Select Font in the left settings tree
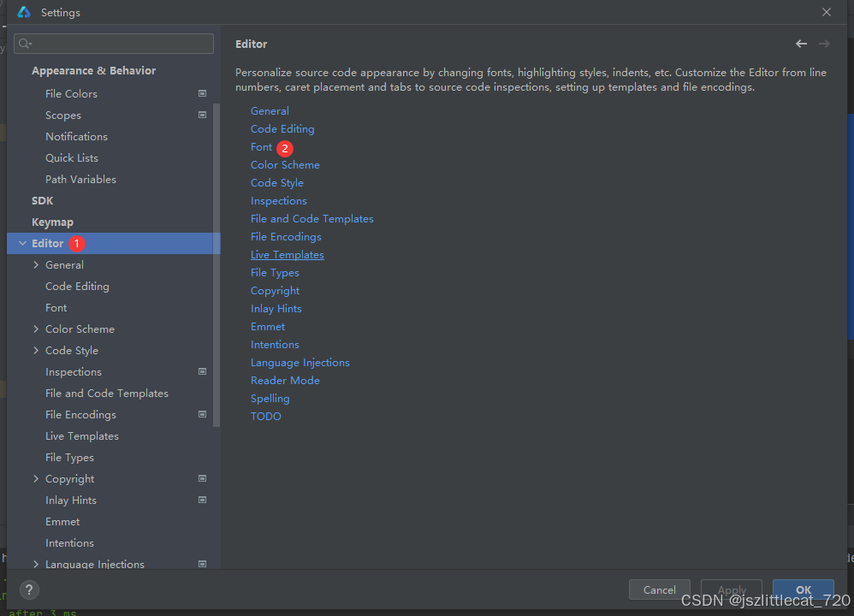854x616 pixels. pyautogui.click(x=56, y=308)
